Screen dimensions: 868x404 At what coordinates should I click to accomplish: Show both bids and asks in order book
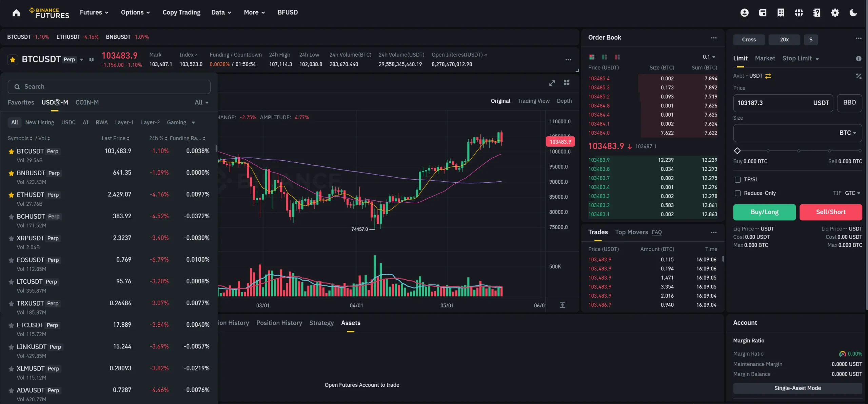point(592,57)
